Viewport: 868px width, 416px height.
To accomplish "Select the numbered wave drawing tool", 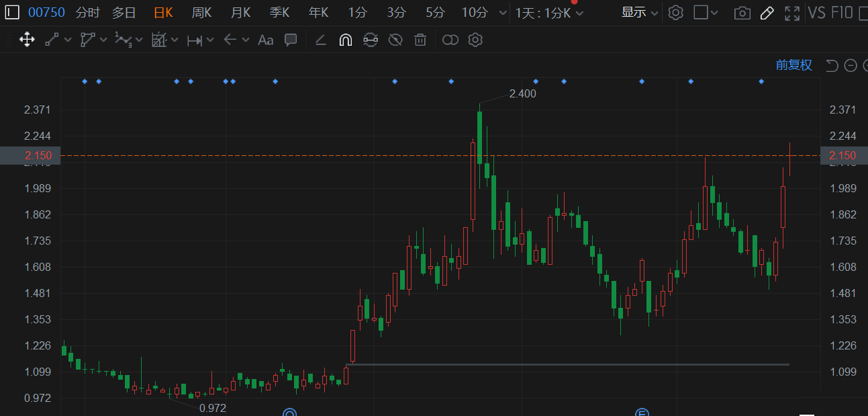I will point(123,40).
